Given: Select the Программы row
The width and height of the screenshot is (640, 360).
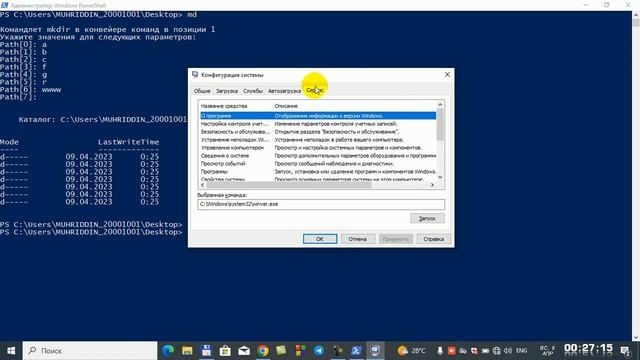Looking at the screenshot, I should point(318,171).
